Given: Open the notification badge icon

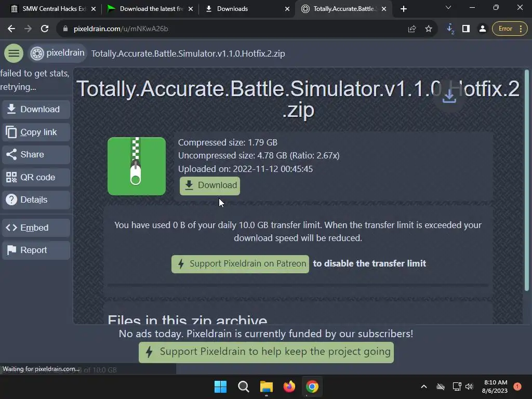Looking at the screenshot, I should click(517, 386).
